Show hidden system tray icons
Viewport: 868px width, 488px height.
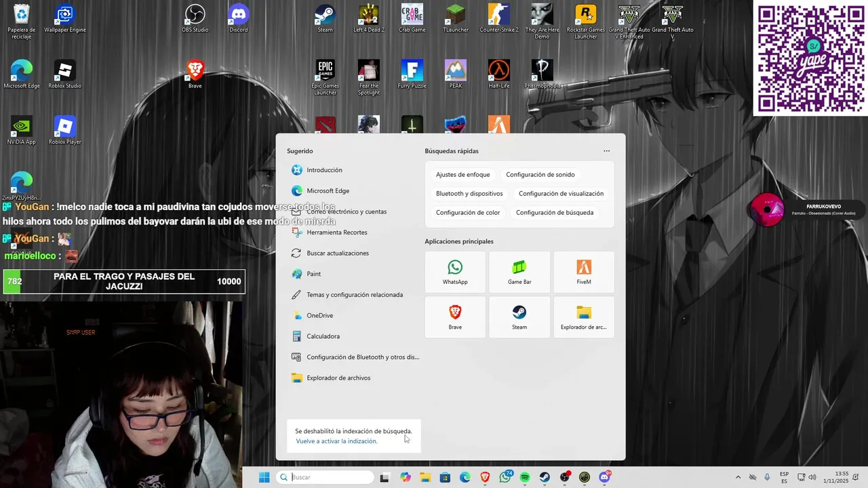click(x=738, y=477)
